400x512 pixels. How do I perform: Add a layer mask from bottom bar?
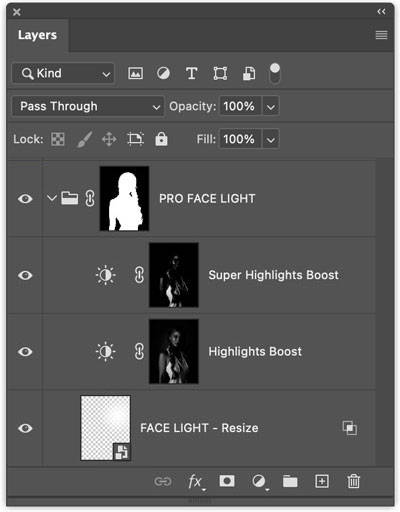coord(227,481)
